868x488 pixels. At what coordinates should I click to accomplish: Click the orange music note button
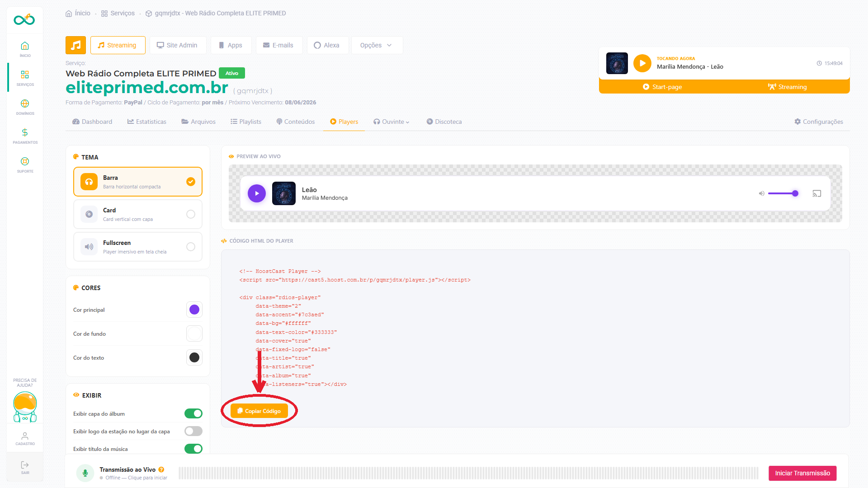(75, 45)
